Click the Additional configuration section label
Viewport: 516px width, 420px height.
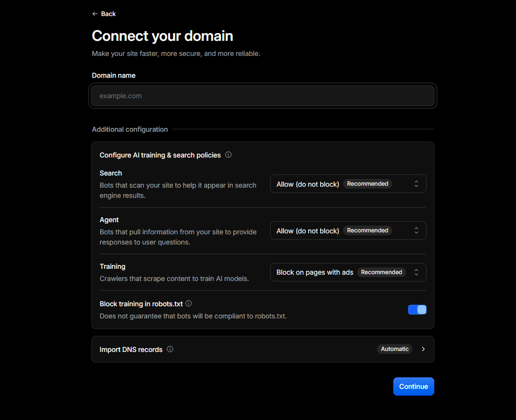point(130,129)
